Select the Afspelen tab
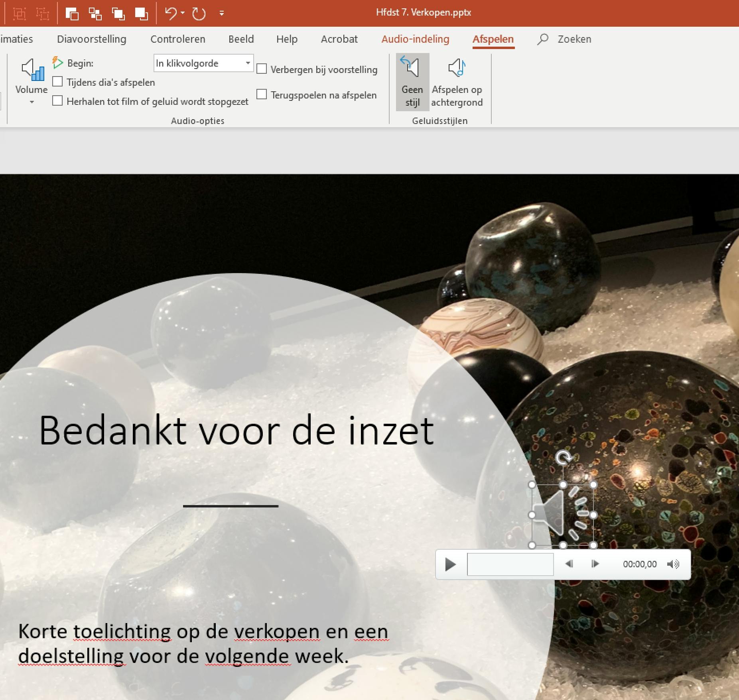 (x=493, y=39)
